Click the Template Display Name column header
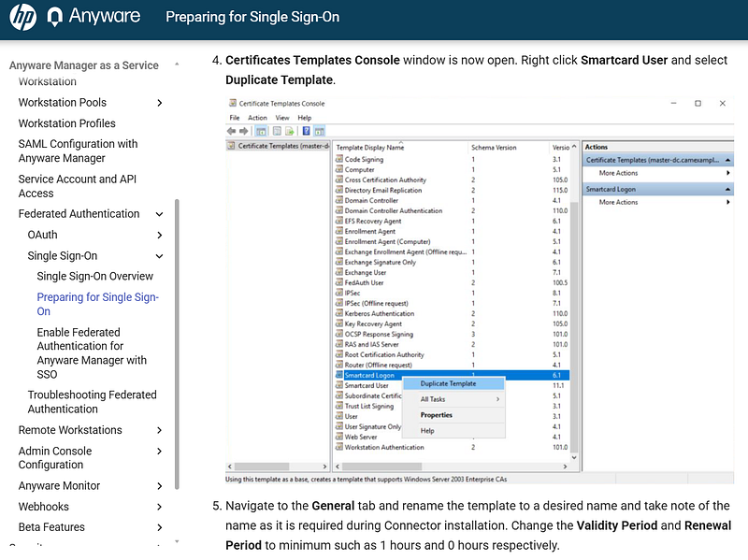The image size is (748, 560). (x=401, y=148)
